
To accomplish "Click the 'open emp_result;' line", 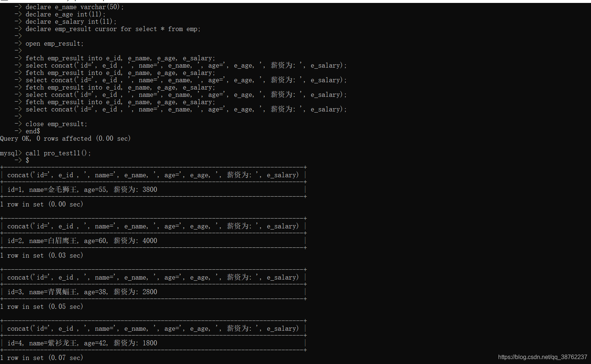I will tap(54, 43).
